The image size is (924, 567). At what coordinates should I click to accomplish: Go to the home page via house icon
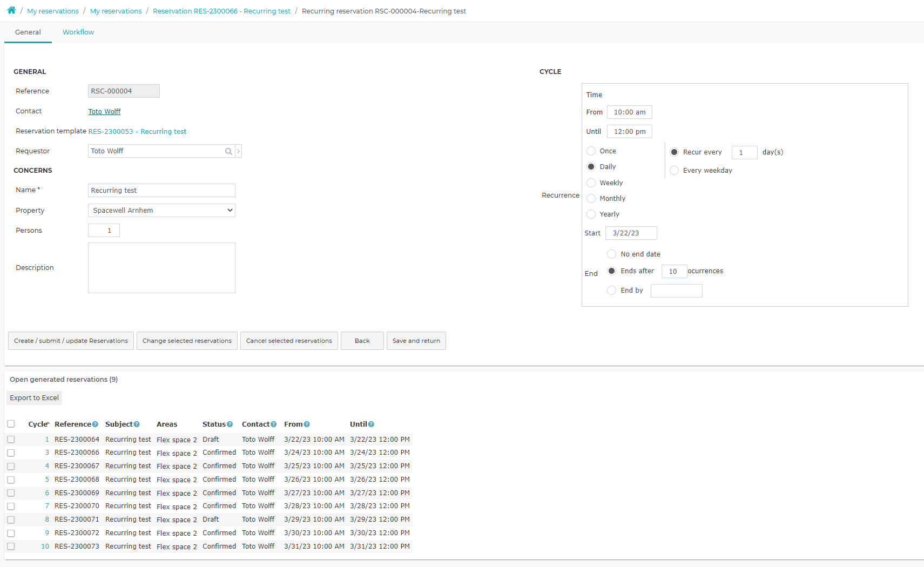pyautogui.click(x=11, y=10)
